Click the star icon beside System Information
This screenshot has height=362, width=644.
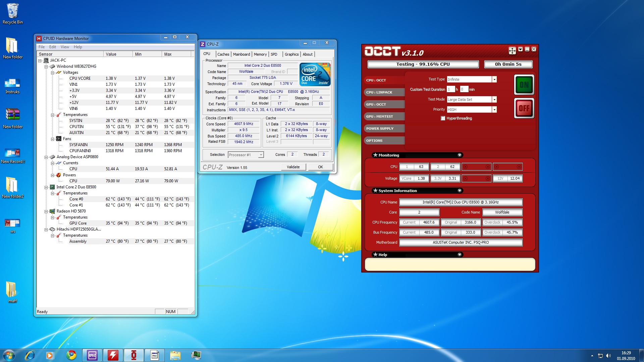pyautogui.click(x=375, y=190)
